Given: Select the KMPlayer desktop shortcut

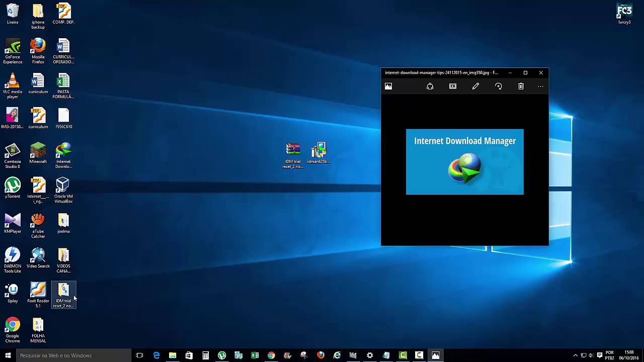Looking at the screenshot, I should 13,223.
